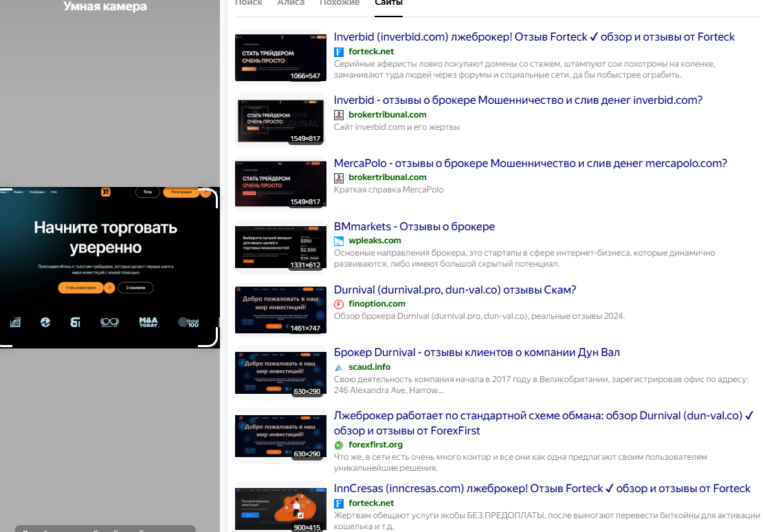Open Лжеброкер работает по стандартной схеме link

tap(544, 423)
